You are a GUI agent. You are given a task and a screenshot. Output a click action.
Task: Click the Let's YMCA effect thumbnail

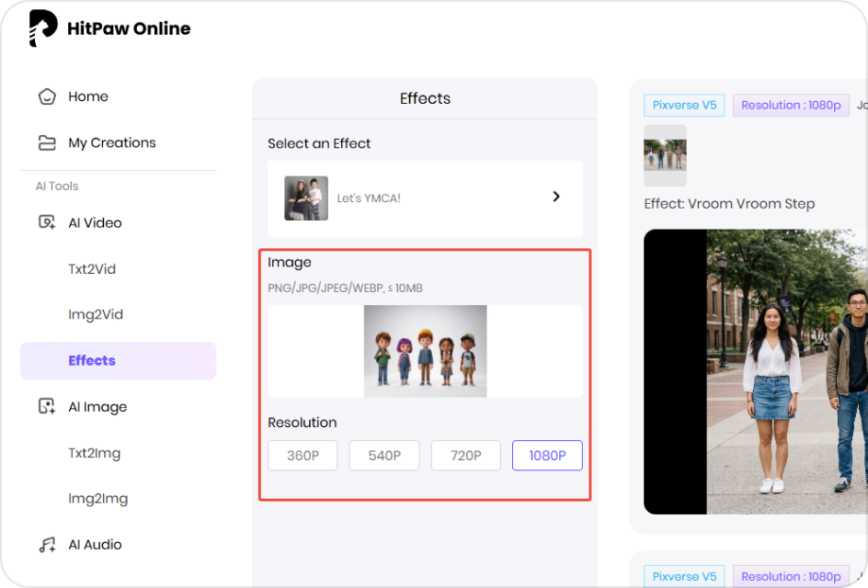pyautogui.click(x=305, y=198)
